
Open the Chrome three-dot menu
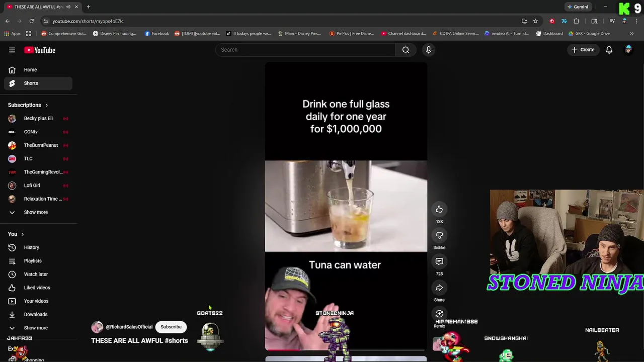click(x=636, y=21)
